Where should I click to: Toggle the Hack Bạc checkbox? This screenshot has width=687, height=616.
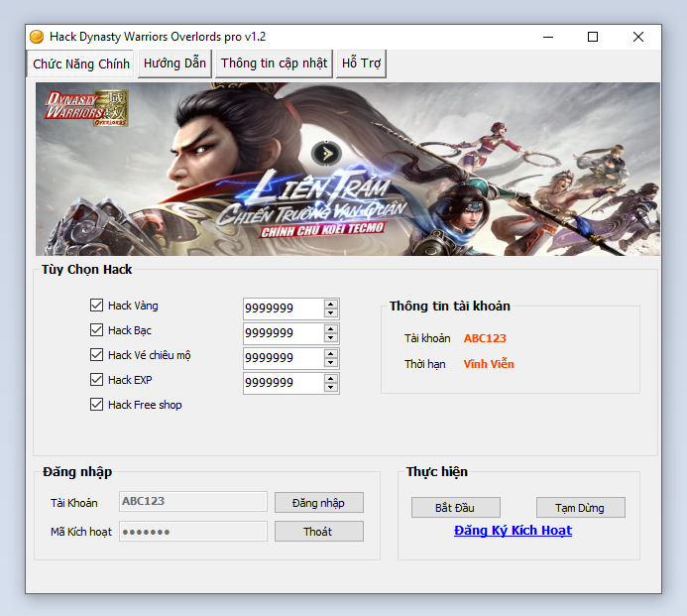point(97,330)
